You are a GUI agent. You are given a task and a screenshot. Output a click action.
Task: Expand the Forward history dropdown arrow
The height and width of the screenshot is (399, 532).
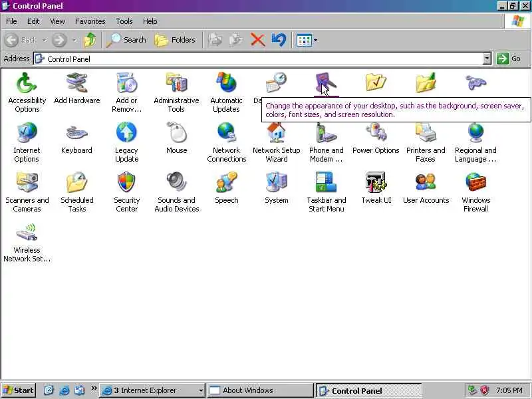(x=74, y=40)
